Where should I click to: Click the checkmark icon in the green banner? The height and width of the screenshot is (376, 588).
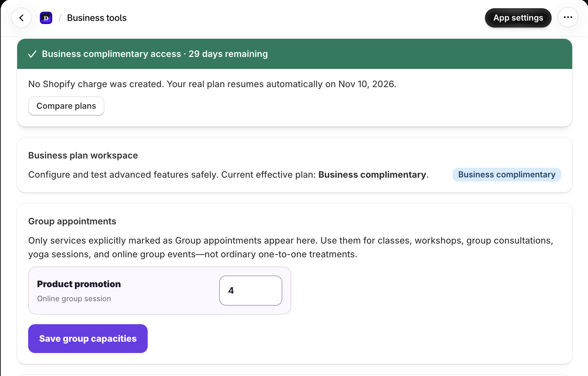[32, 54]
